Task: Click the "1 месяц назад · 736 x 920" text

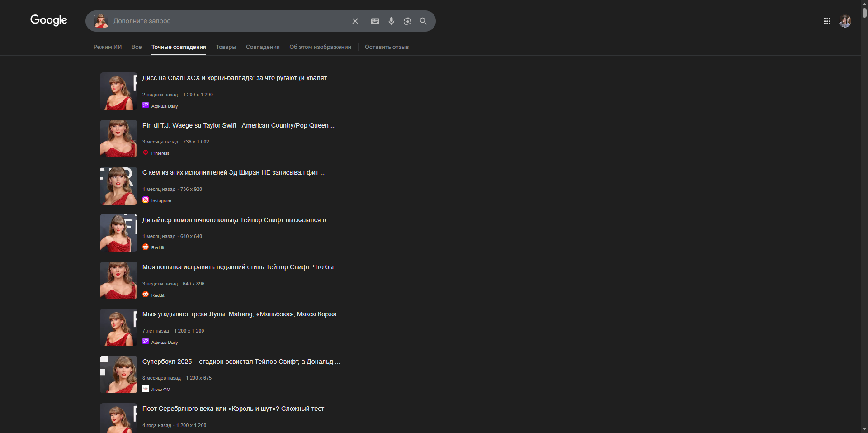Action: [172, 189]
